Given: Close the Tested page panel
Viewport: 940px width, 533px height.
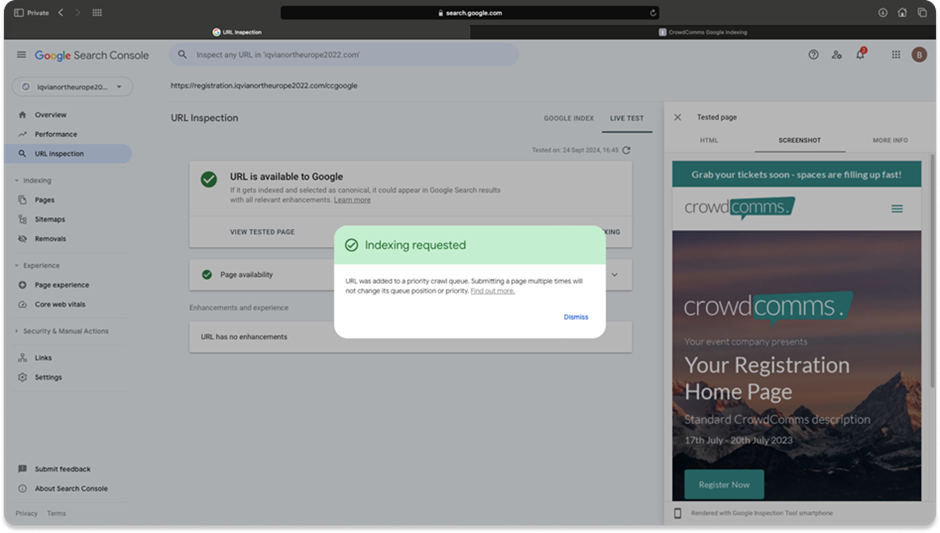Looking at the screenshot, I should [x=677, y=117].
